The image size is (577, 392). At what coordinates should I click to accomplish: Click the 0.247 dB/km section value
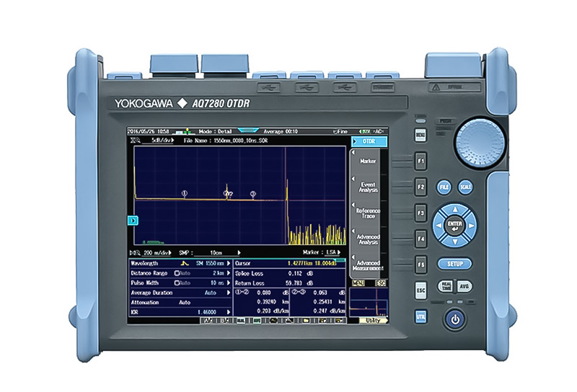click(x=329, y=311)
